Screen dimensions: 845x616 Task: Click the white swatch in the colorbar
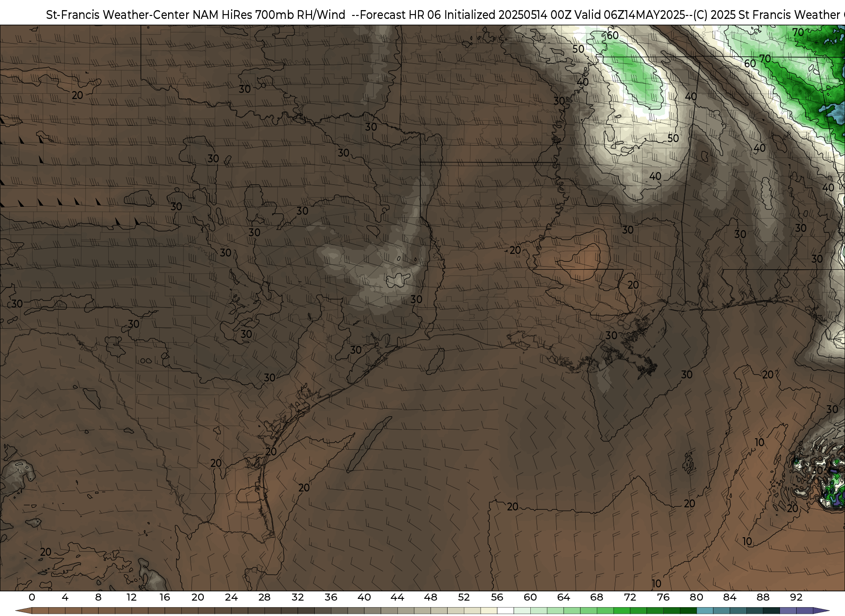[505, 611]
